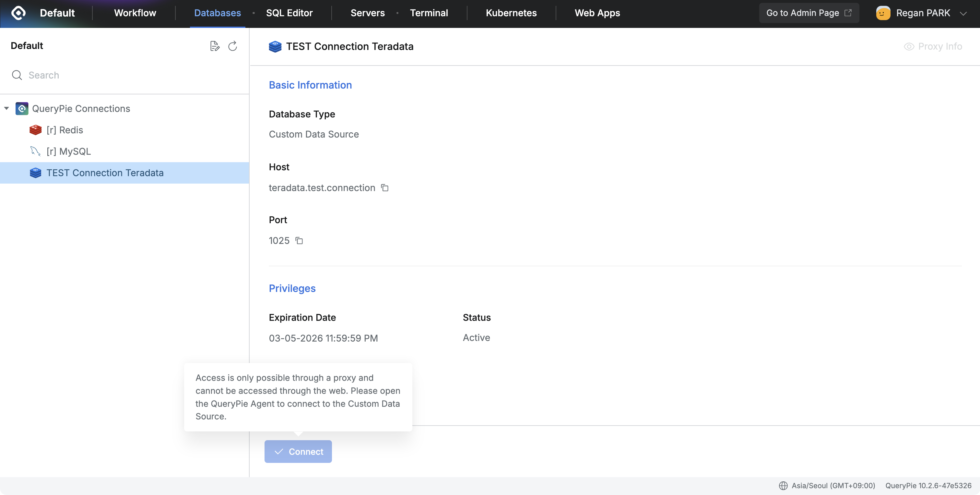Click Go to Admin Page button
This screenshot has width=980, height=495.
[809, 13]
